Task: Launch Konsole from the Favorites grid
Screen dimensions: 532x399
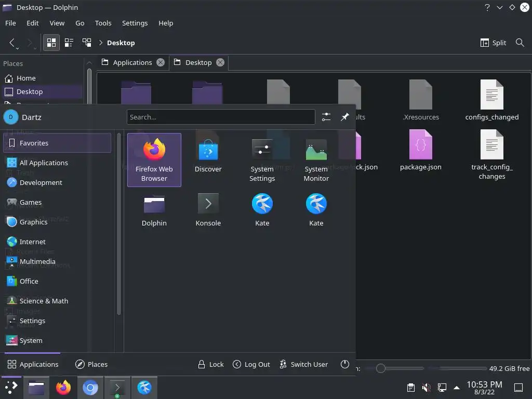Action: tap(208, 210)
